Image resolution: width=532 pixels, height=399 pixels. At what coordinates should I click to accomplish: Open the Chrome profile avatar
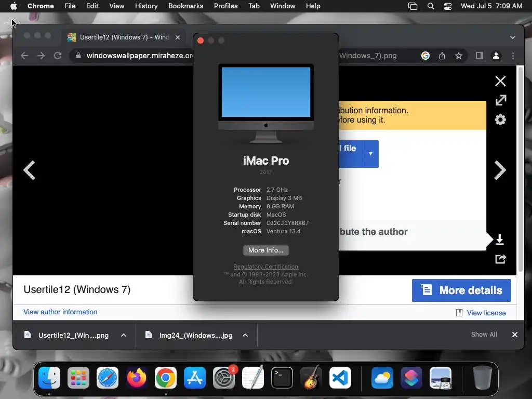pos(496,56)
